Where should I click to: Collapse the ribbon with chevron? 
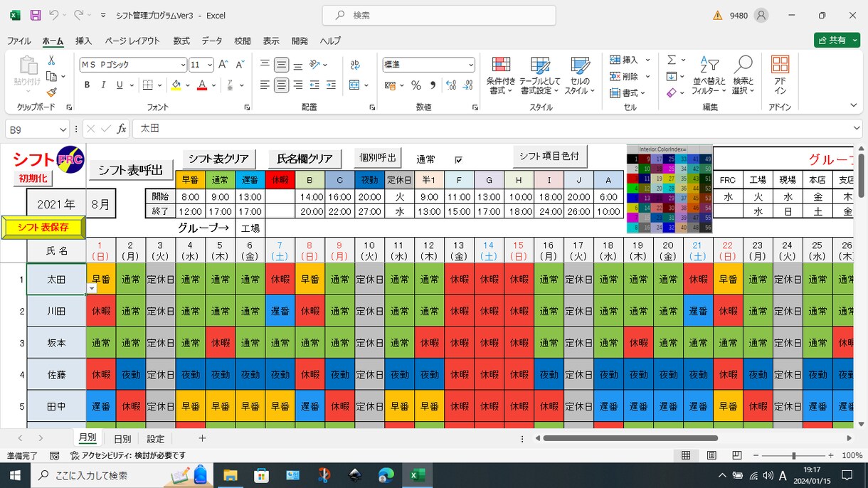tap(854, 106)
